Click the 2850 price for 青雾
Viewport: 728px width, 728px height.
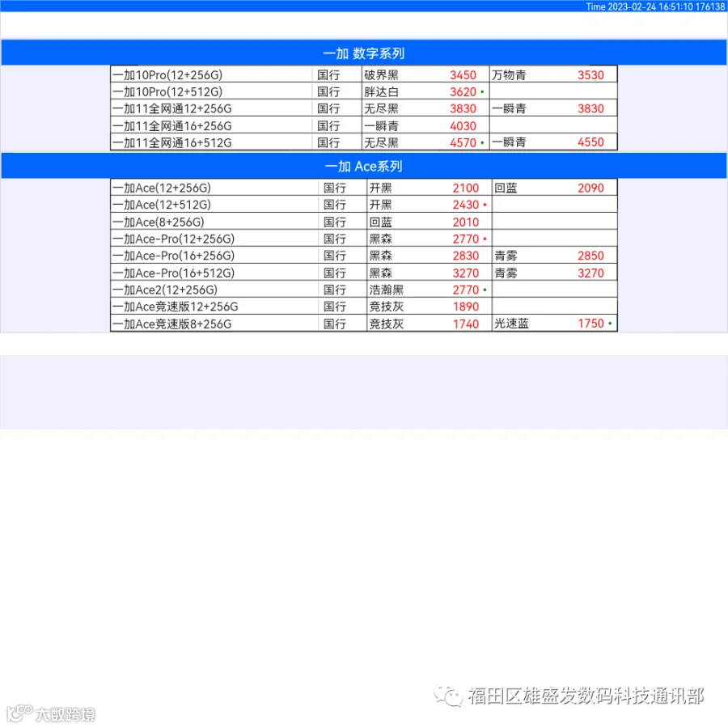(590, 256)
